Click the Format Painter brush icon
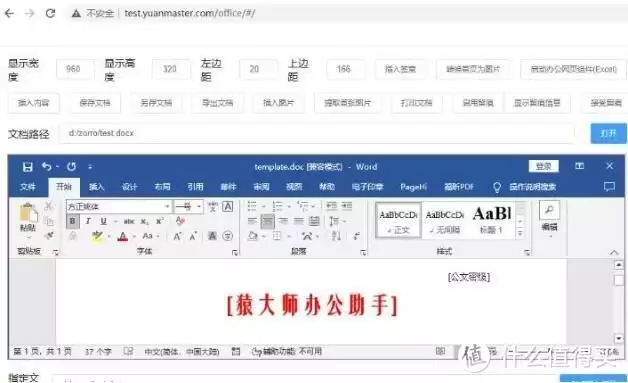The width and height of the screenshot is (628, 383). (x=49, y=236)
